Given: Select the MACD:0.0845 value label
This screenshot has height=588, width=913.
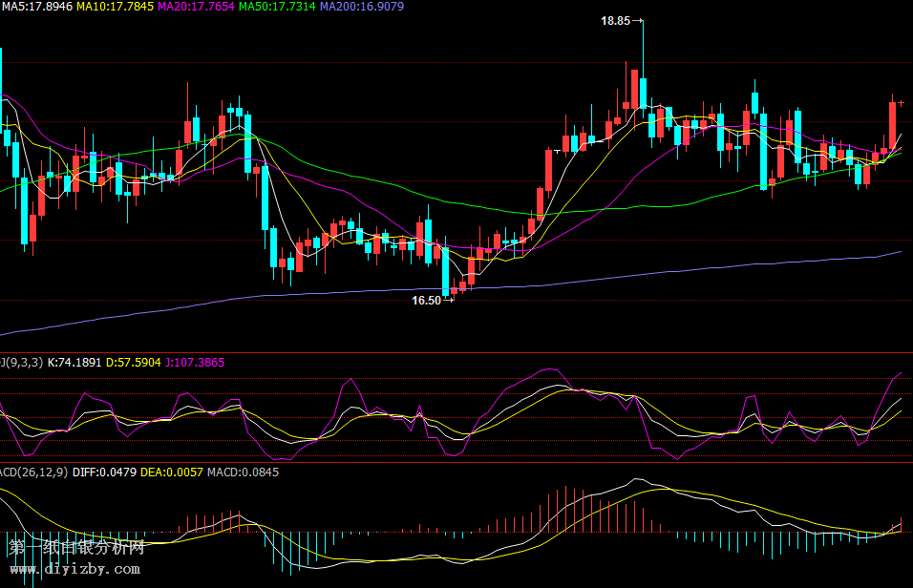Looking at the screenshot, I should pos(243,472).
